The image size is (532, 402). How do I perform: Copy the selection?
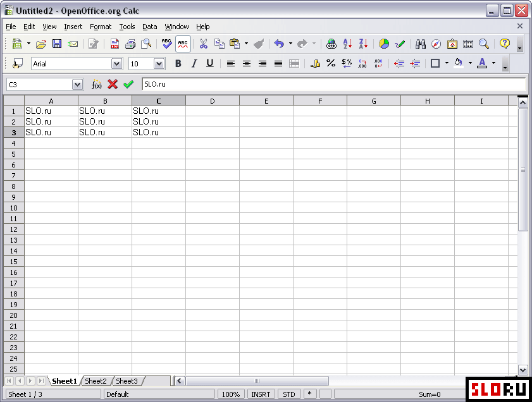click(x=219, y=44)
